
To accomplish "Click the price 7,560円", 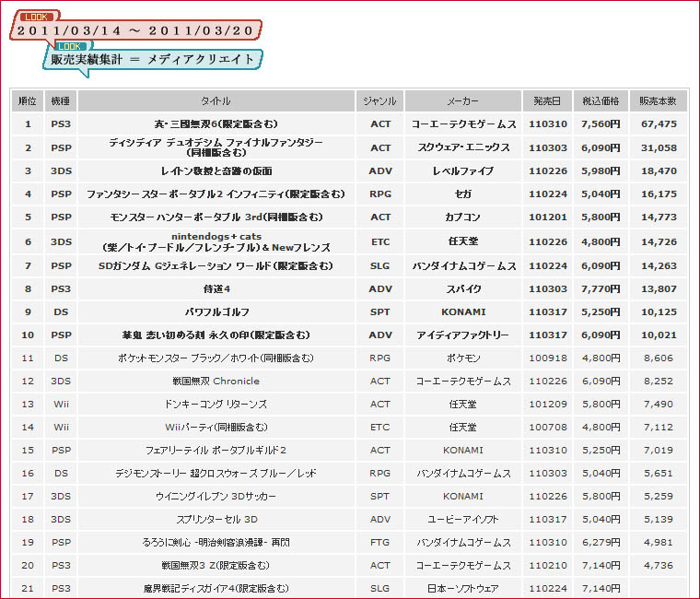I will coord(601,124).
